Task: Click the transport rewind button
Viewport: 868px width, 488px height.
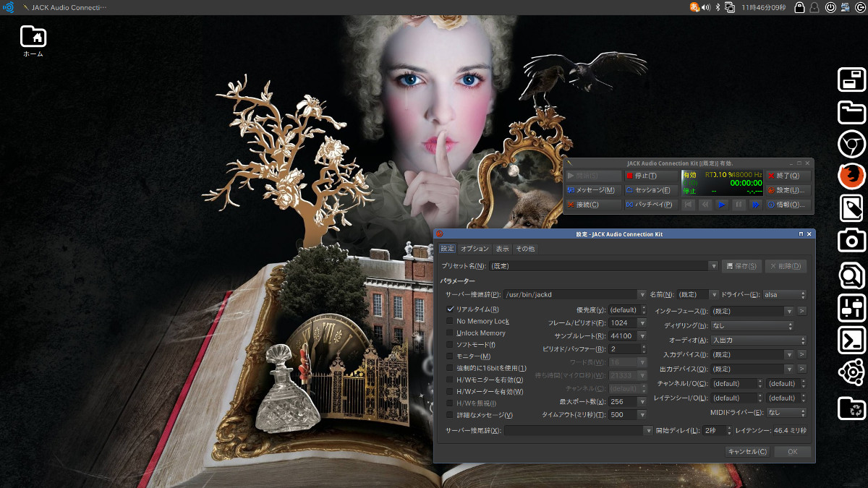Action: tap(705, 205)
